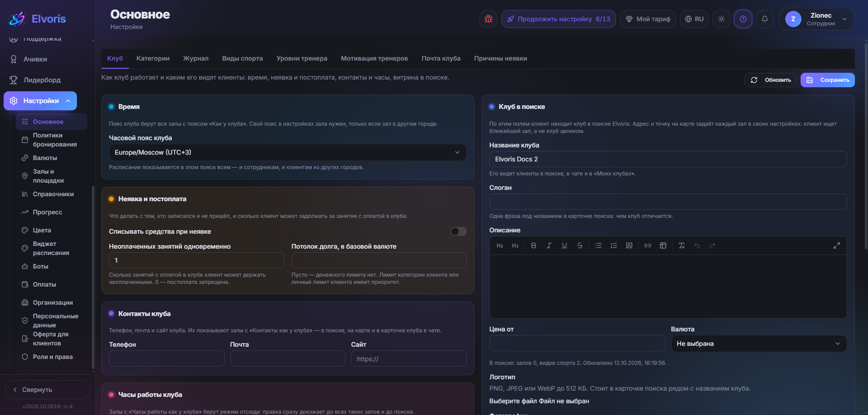Insert blockquote in description editor
868x415 pixels.
coord(629,245)
